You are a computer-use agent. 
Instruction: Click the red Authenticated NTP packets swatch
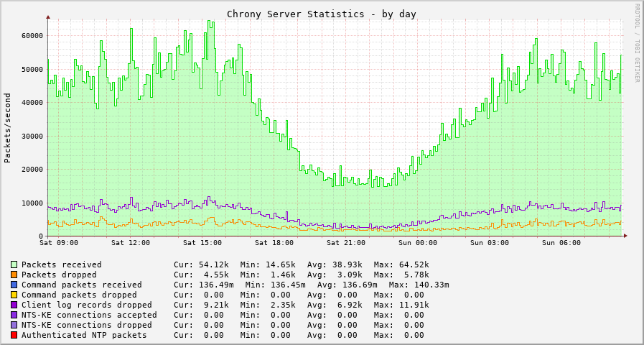[14, 335]
